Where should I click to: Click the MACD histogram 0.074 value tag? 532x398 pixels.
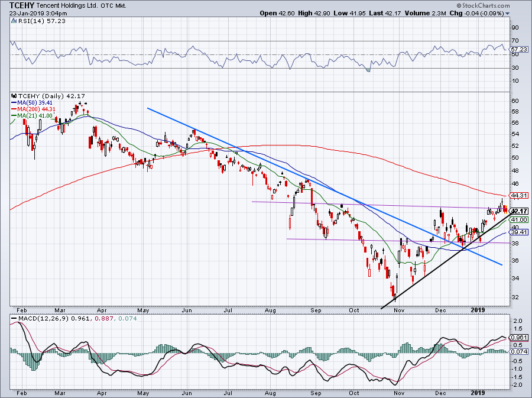click(519, 351)
